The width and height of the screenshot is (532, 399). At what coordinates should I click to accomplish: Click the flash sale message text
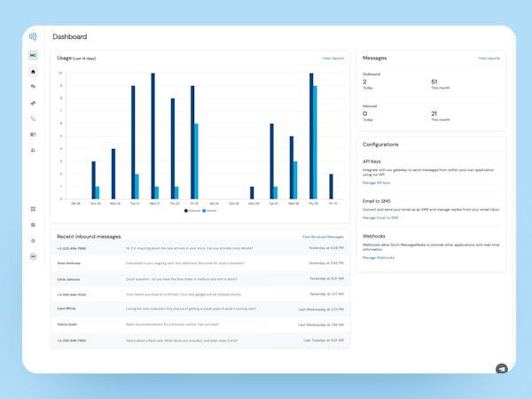(182, 340)
